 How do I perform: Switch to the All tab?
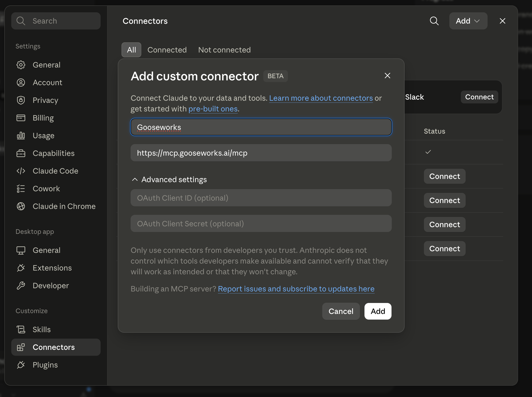[131, 50]
